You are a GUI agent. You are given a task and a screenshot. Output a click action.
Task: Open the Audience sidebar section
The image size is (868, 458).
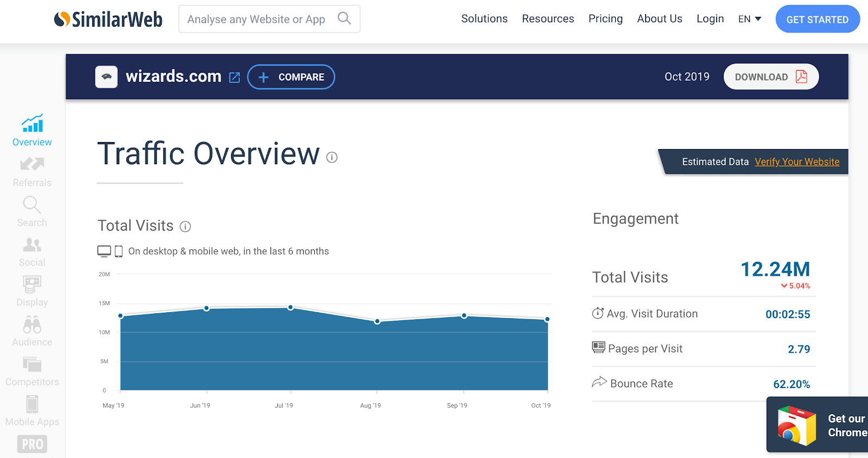(x=32, y=332)
